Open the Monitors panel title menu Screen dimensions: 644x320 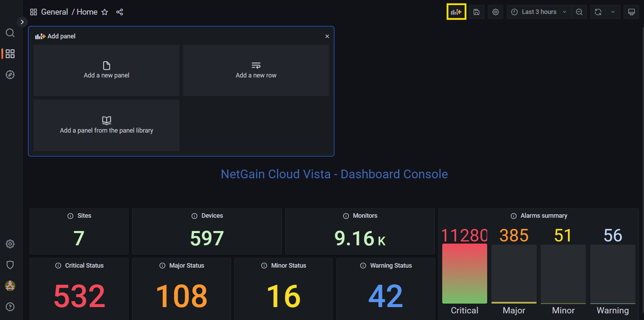click(365, 216)
